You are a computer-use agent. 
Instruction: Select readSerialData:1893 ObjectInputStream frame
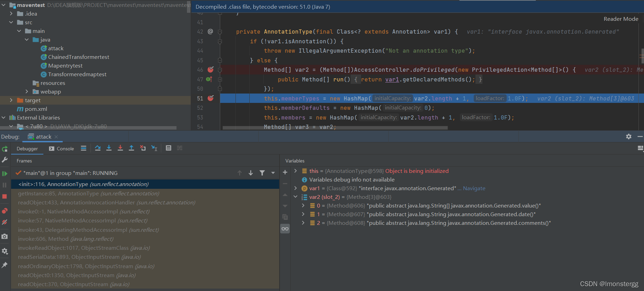(x=145, y=257)
